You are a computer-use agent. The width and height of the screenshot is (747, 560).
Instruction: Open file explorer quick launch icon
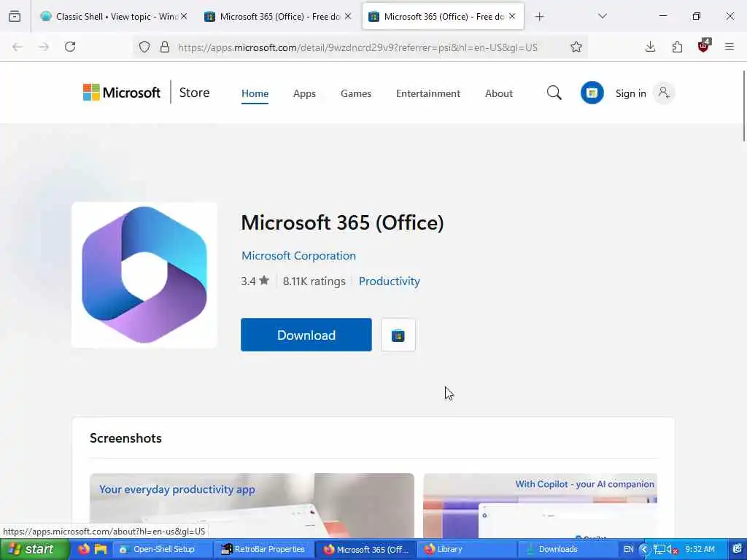click(x=101, y=550)
